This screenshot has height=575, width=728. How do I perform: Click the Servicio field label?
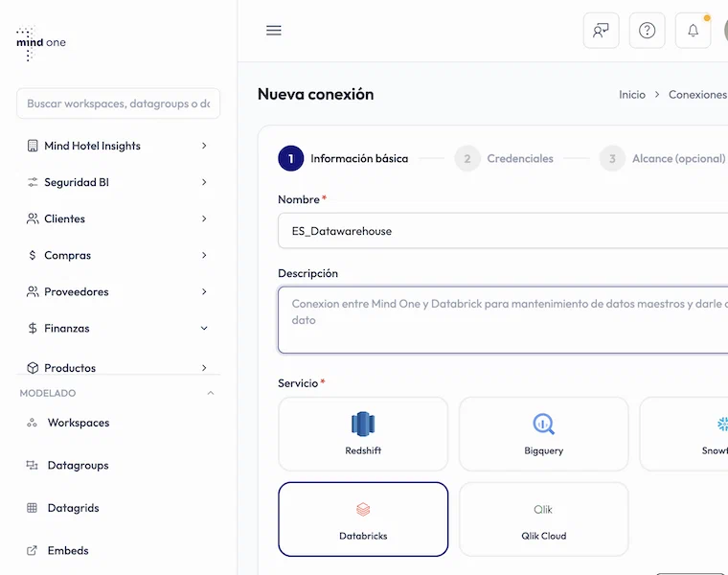pyautogui.click(x=298, y=383)
